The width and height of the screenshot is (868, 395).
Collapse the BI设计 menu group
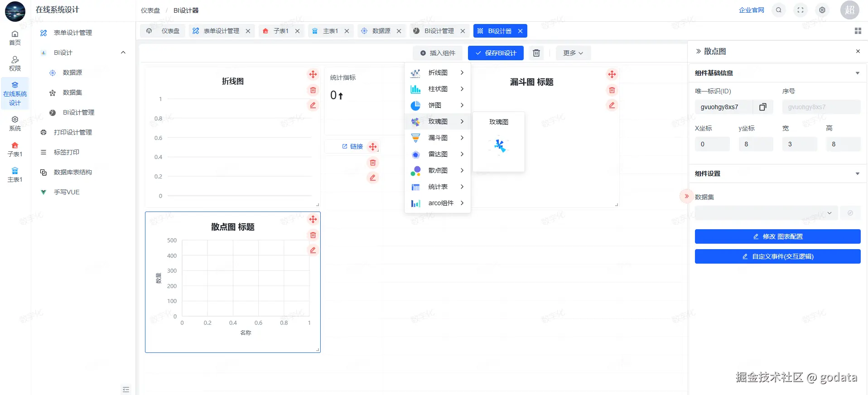(123, 53)
